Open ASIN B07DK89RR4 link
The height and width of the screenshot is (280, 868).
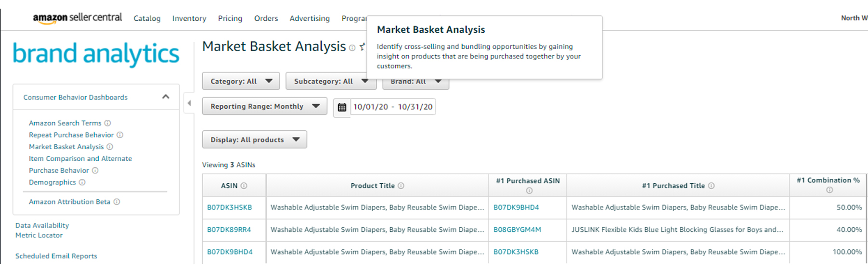tap(229, 229)
